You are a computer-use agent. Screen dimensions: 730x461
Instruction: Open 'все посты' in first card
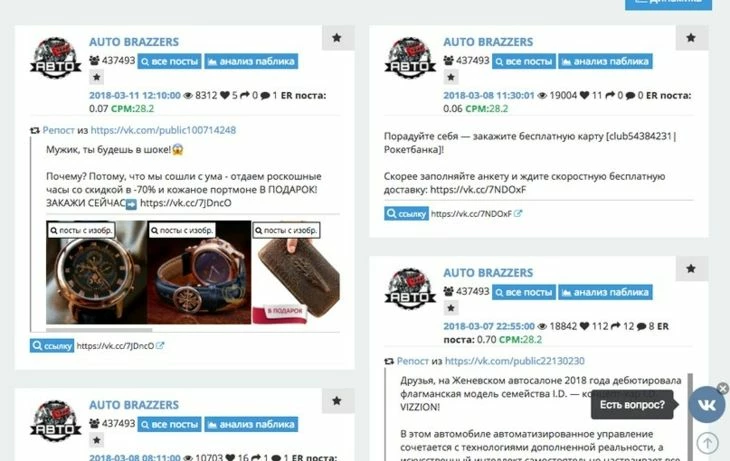pos(169,61)
